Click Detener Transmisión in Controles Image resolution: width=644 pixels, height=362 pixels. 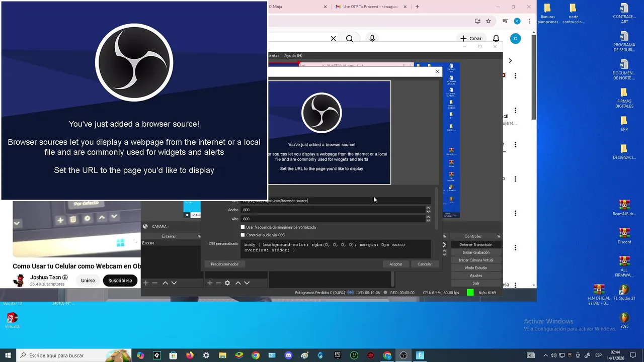[476, 245]
